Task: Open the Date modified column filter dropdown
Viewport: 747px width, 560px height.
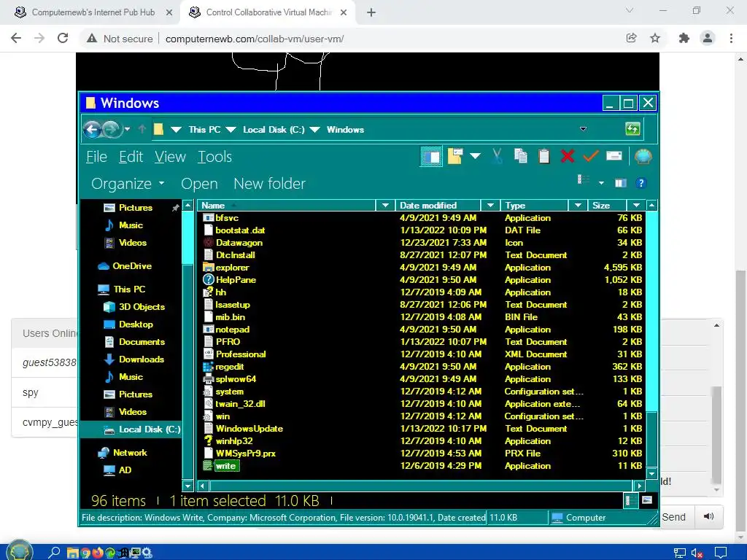Action: (490, 205)
